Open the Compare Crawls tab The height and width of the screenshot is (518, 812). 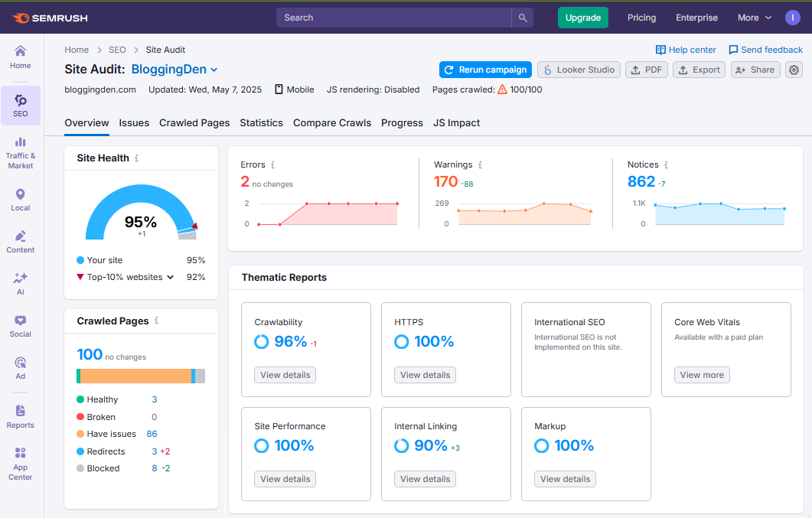(x=332, y=122)
